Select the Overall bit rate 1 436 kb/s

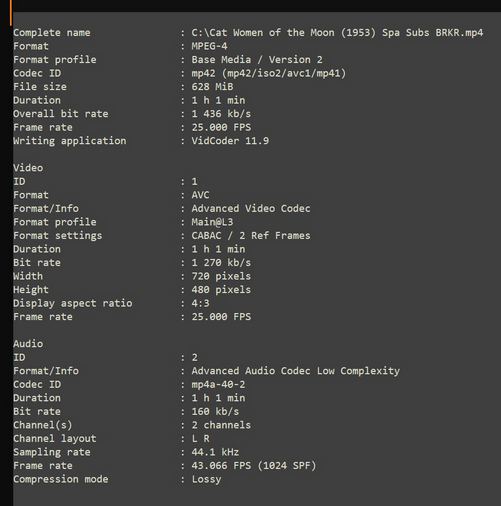point(221,114)
